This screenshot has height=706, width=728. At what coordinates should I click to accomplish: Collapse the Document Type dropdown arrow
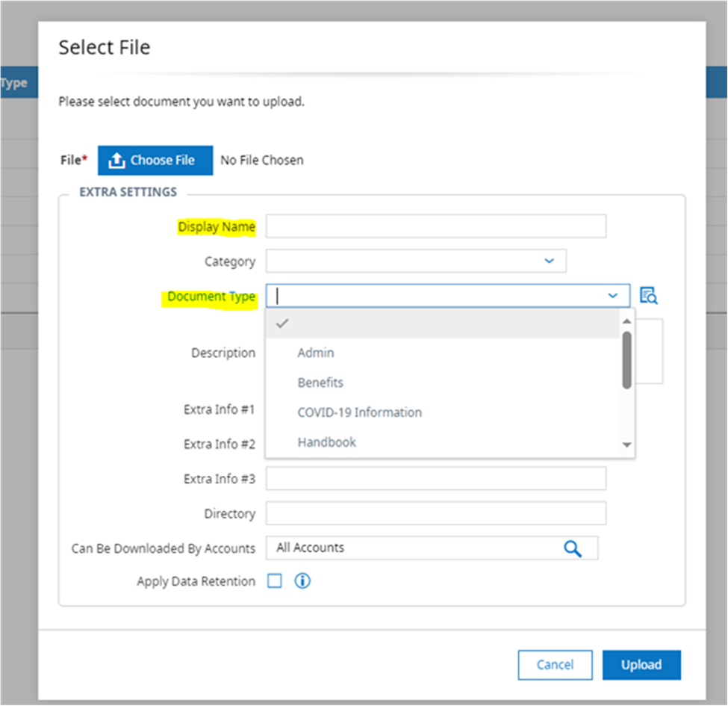[x=613, y=296]
